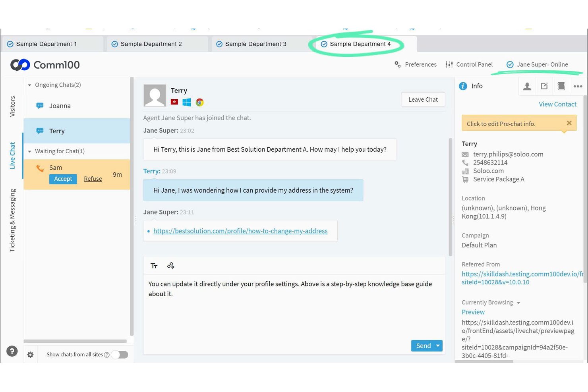588x392 pixels.
Task: Send the message
Action: [x=423, y=346]
